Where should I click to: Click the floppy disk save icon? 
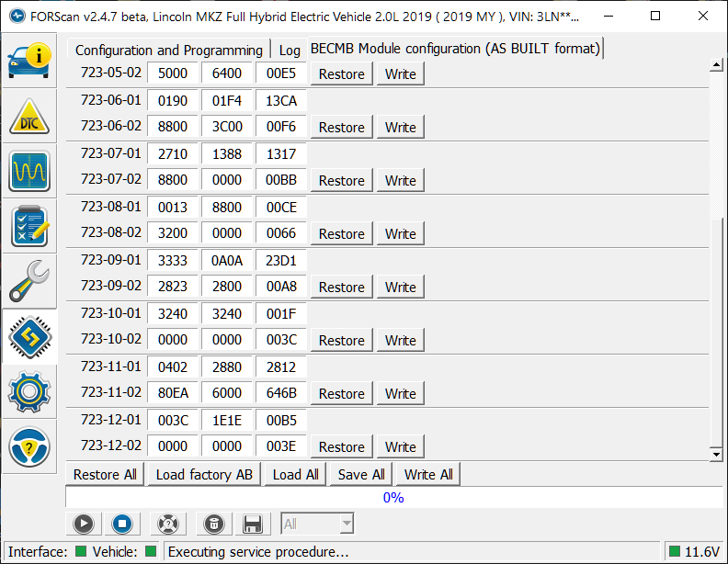pos(253,525)
